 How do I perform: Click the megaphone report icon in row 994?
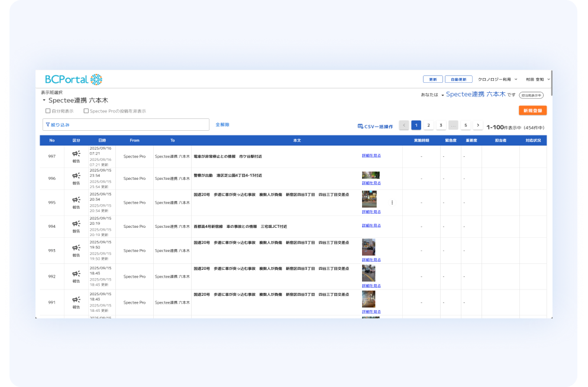click(x=76, y=224)
